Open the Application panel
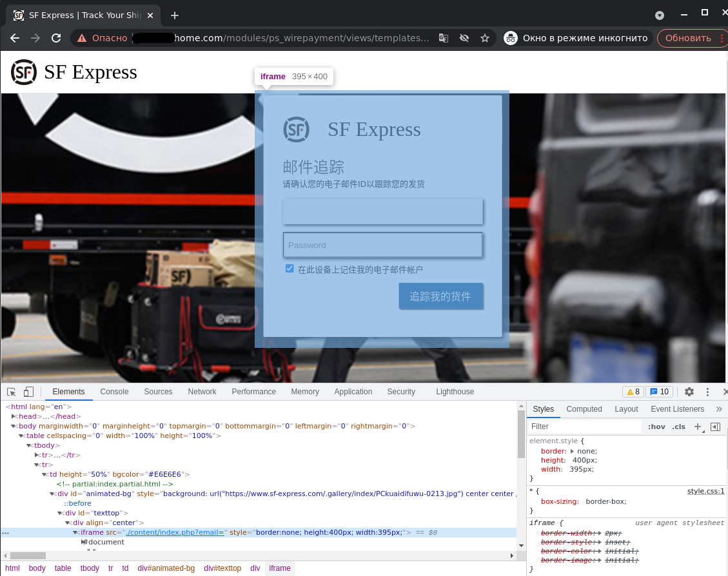The image size is (728, 576). coord(353,392)
